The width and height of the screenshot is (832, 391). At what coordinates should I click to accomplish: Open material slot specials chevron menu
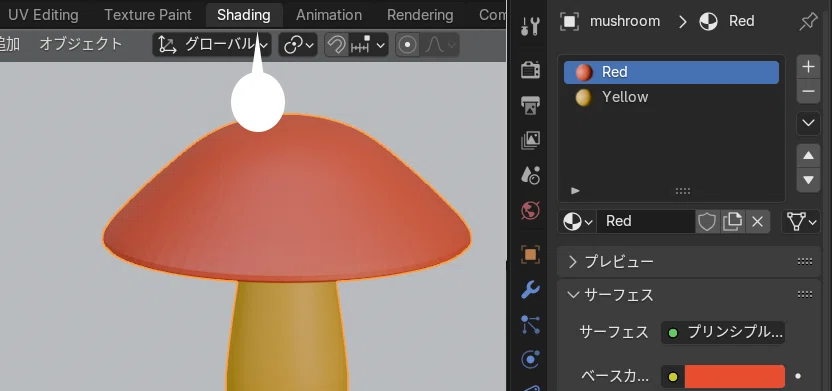tap(808, 123)
